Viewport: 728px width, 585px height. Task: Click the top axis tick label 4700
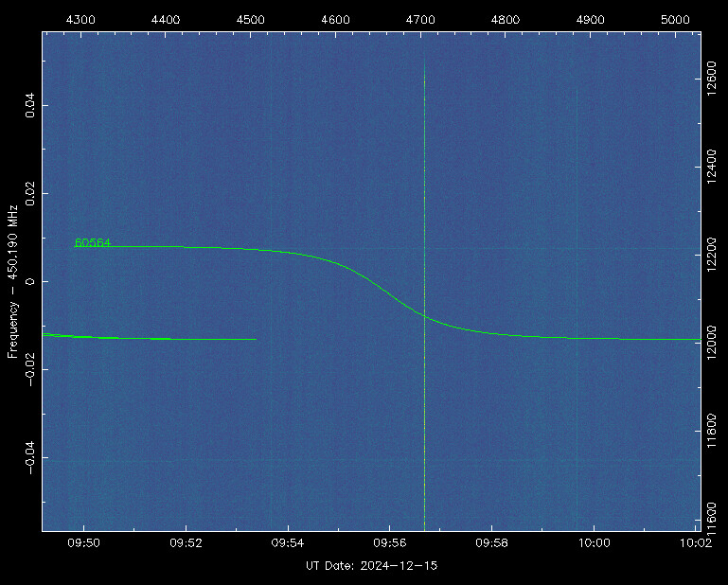(x=420, y=20)
